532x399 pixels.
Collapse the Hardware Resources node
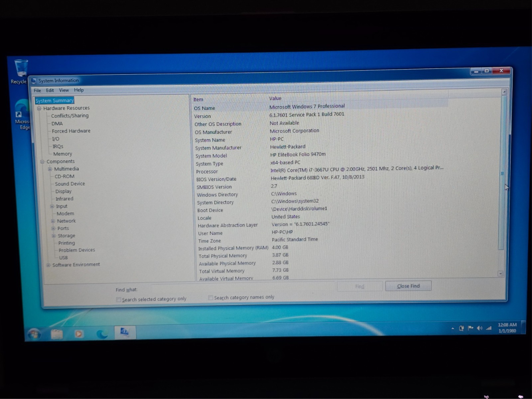pyautogui.click(x=39, y=108)
